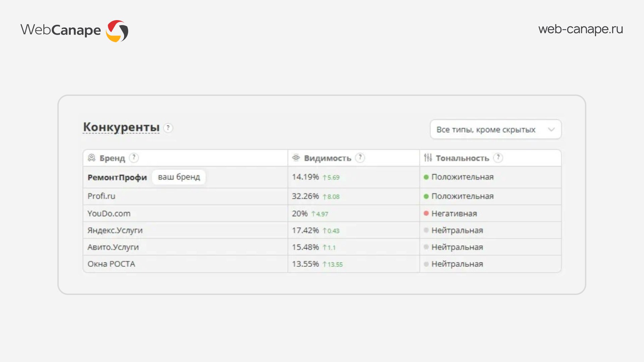
Task: Open help tooltip for Тональность column
Action: pyautogui.click(x=498, y=158)
